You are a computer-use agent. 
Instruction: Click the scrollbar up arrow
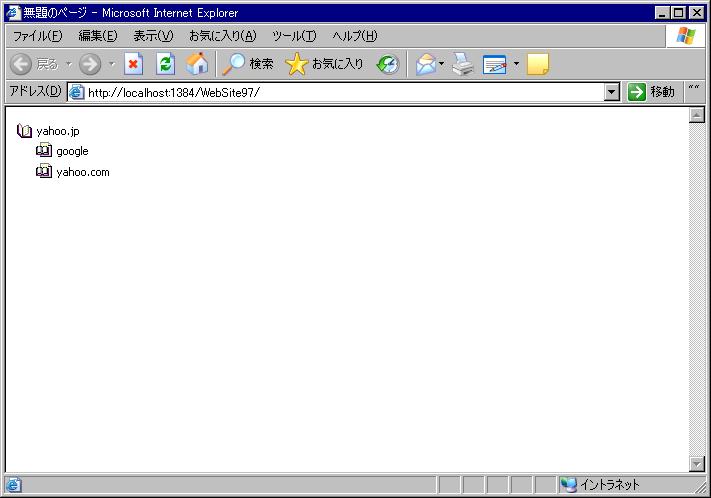tap(696, 115)
